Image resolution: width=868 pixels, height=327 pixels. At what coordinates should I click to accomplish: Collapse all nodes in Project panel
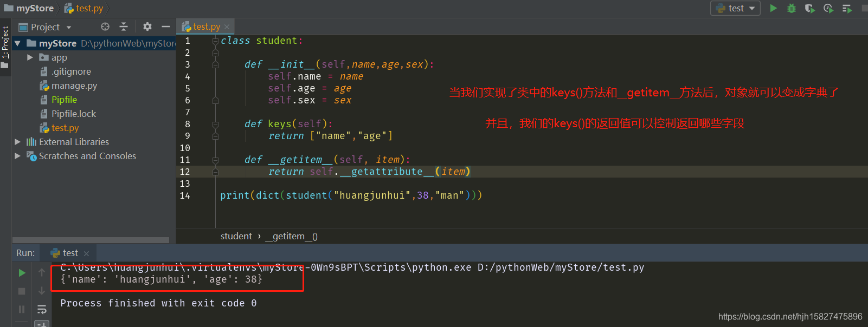point(124,27)
